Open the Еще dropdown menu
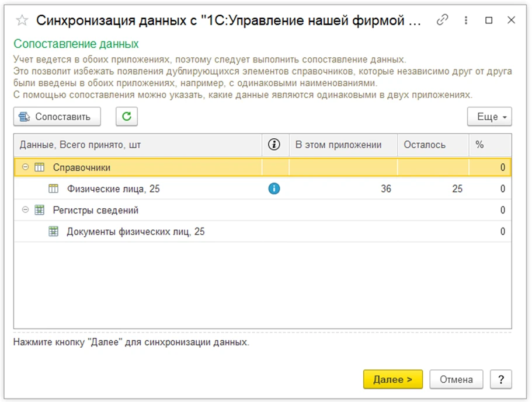This screenshot has height=402, width=532. tap(489, 117)
